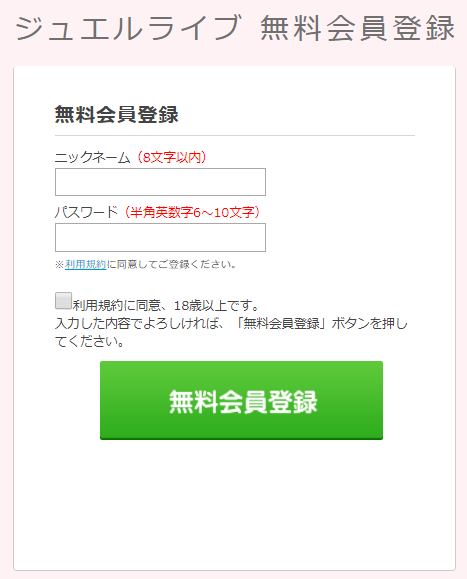Click the red 半角英数字6～10文字 hint
Screen dimensions: 467x579
192,212
